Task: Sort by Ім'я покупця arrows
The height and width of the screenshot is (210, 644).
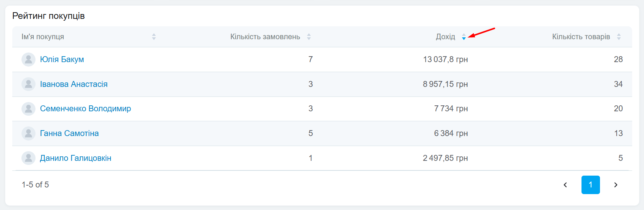Action: pyautogui.click(x=154, y=37)
